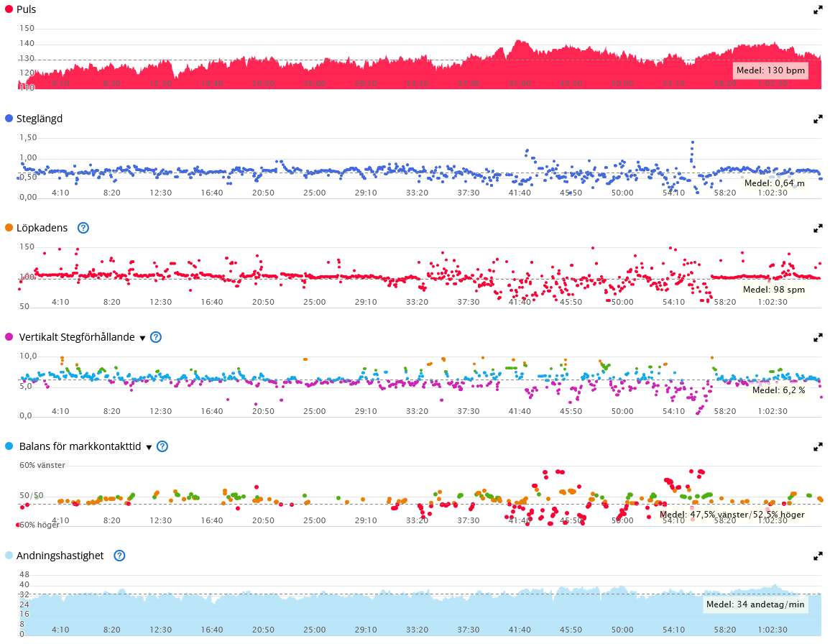Click the 16:40 mark on Andningshastighet chart
Viewport: 830px width, 644px height.
click(212, 630)
